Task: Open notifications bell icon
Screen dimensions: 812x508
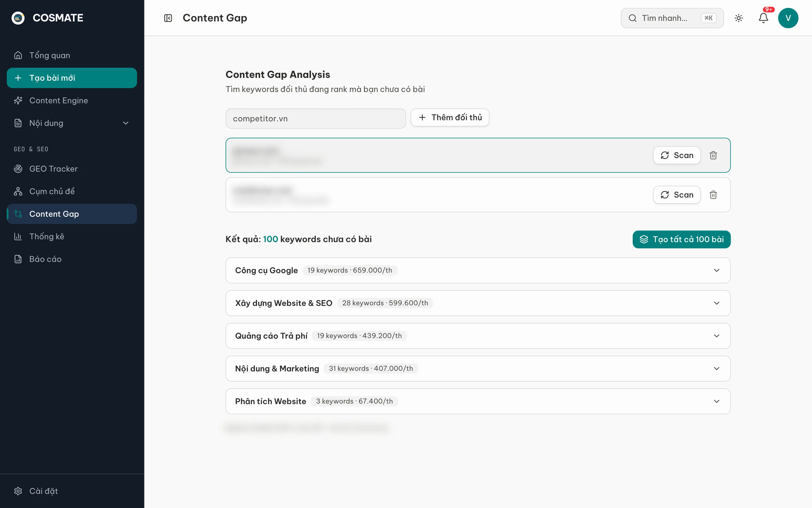Action: (763, 18)
